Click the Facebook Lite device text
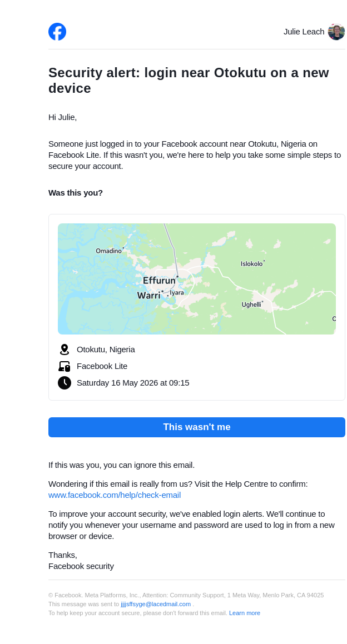 pos(102,366)
